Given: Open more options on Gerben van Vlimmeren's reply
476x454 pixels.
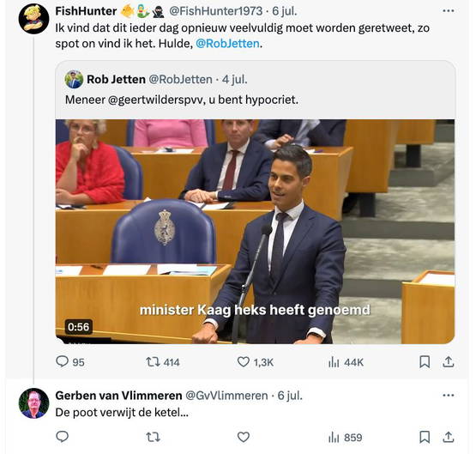Looking at the screenshot, I should [449, 396].
